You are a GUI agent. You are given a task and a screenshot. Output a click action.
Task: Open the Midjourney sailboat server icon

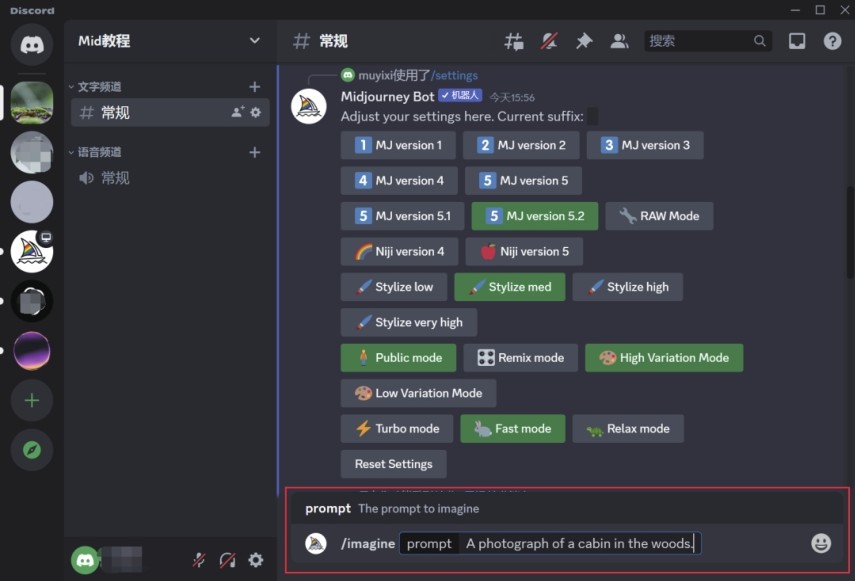(32, 251)
